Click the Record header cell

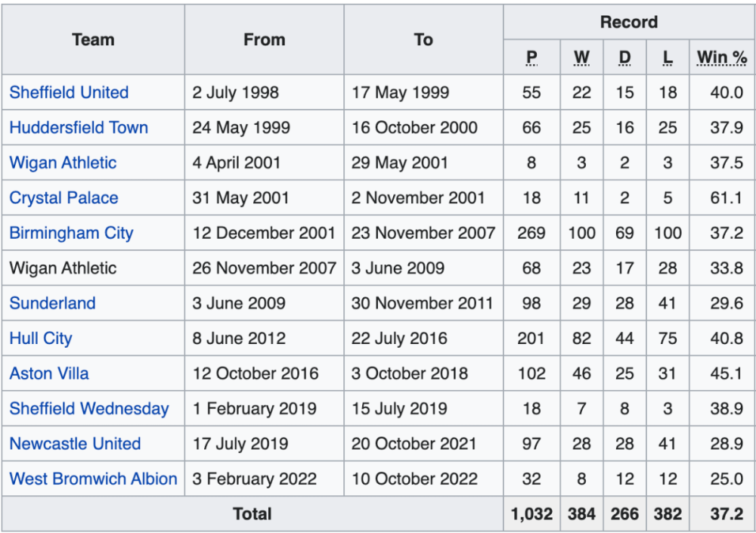pyautogui.click(x=629, y=23)
